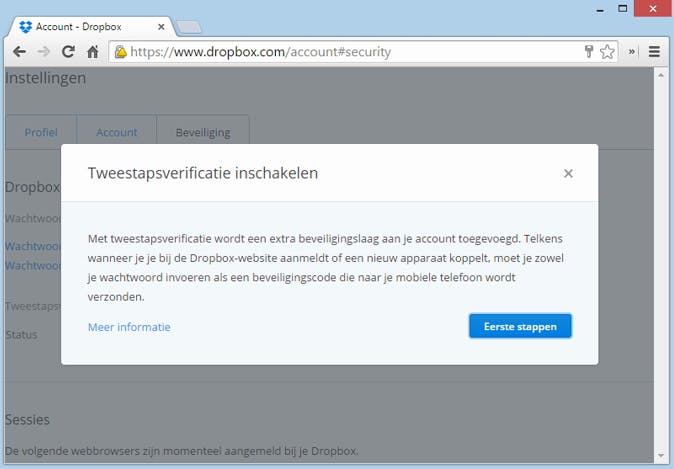This screenshot has height=469, width=674.
Task: Reload the Dropbox page
Action: (68, 52)
